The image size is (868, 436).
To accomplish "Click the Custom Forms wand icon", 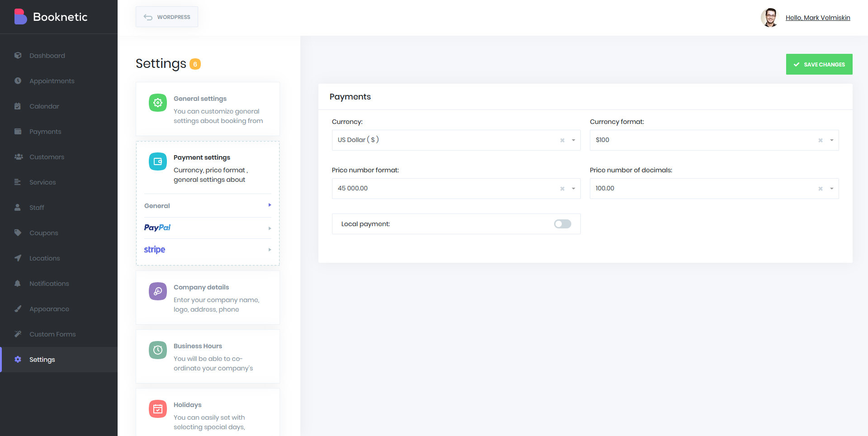I will (x=18, y=334).
